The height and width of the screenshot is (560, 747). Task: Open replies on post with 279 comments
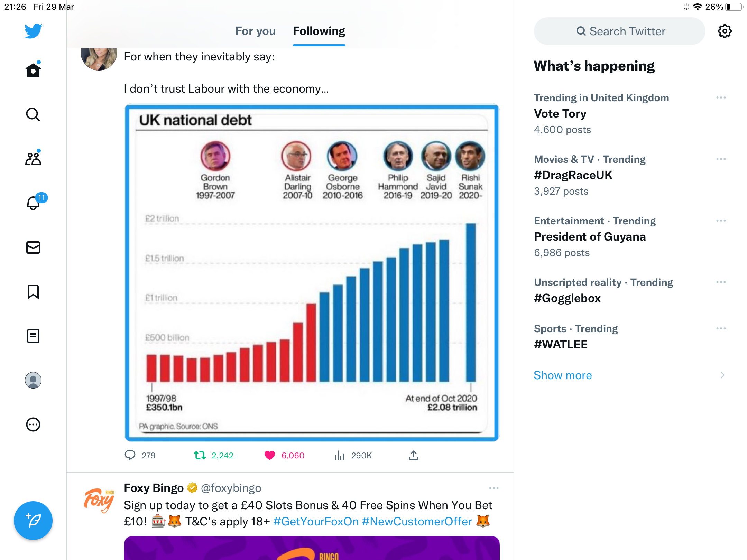[x=130, y=456]
